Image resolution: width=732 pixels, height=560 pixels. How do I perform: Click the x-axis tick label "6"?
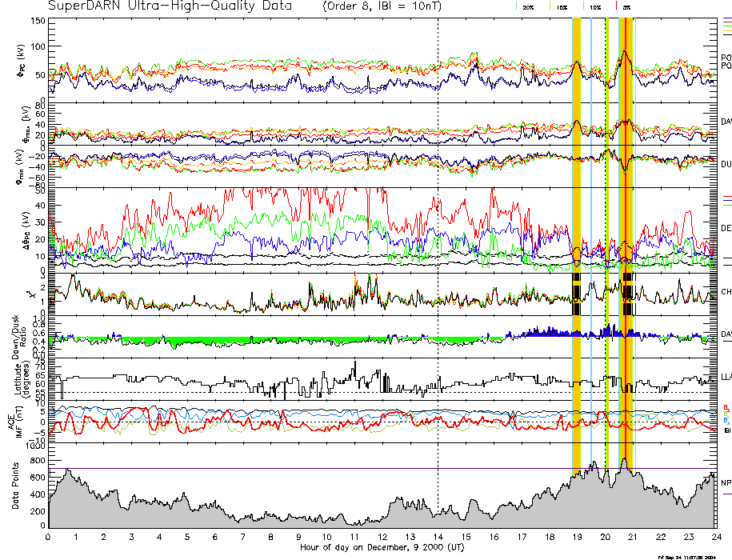pyautogui.click(x=215, y=537)
